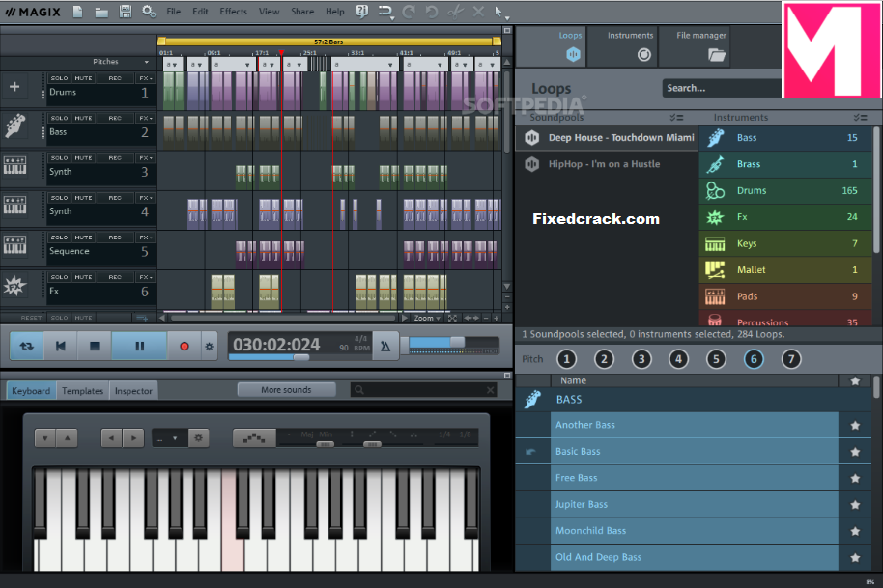The image size is (883, 588).
Task: Select pitch number 7
Action: 790,359
